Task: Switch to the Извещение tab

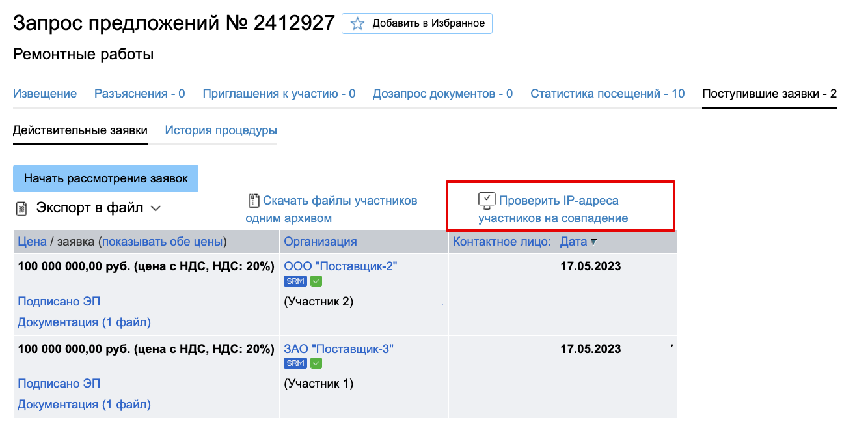Action: [x=45, y=94]
